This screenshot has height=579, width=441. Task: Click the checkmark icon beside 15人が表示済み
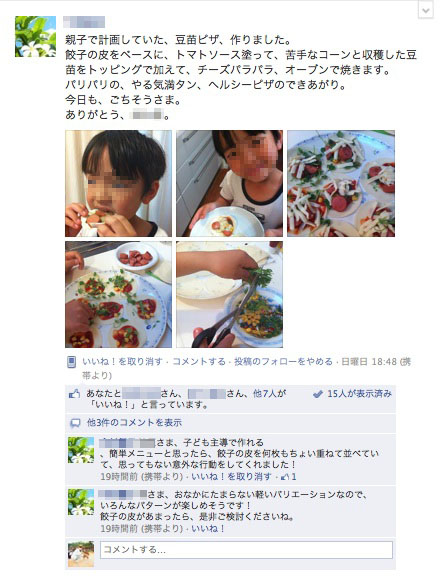318,394
